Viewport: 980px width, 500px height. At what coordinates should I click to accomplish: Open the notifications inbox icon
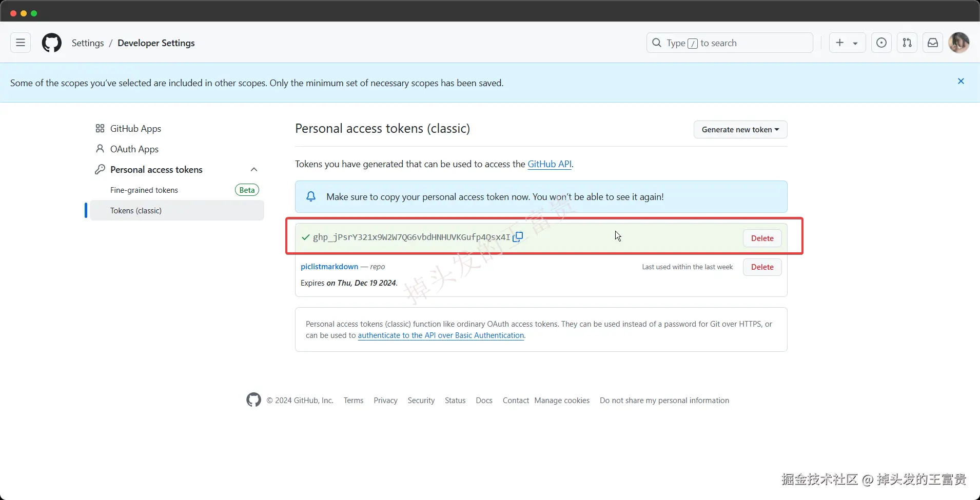click(933, 43)
